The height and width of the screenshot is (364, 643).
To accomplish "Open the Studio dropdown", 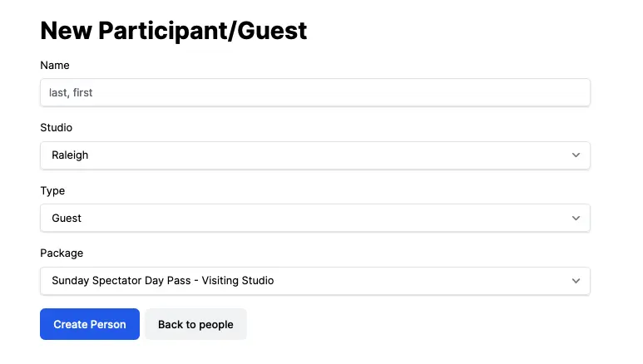I will (314, 155).
